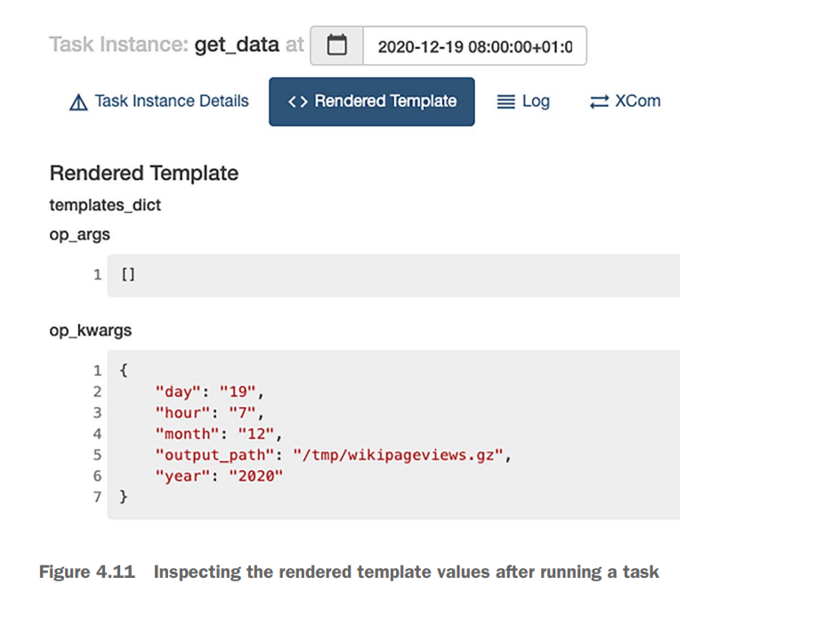The width and height of the screenshot is (840, 617).
Task: Click the get_data task instance name
Action: (x=237, y=45)
